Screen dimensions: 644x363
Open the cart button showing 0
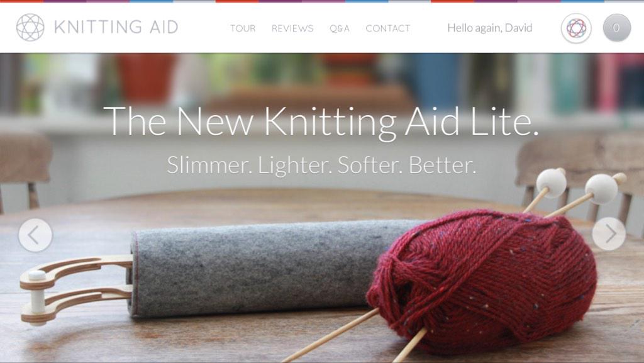616,28
